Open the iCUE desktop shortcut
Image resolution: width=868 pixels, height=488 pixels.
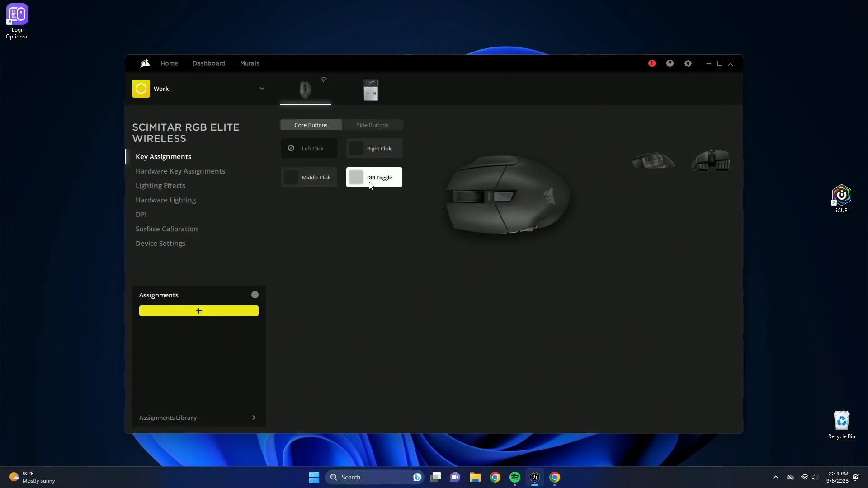(841, 199)
